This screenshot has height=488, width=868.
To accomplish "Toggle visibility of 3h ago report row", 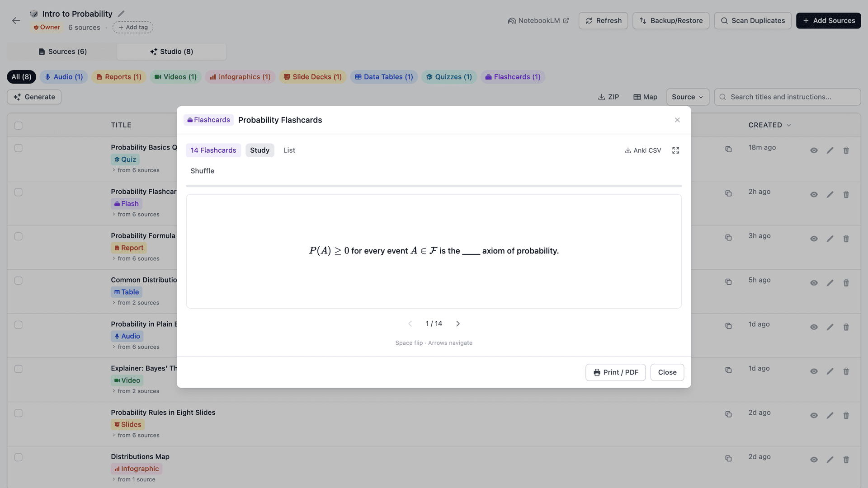I will pos(814,239).
